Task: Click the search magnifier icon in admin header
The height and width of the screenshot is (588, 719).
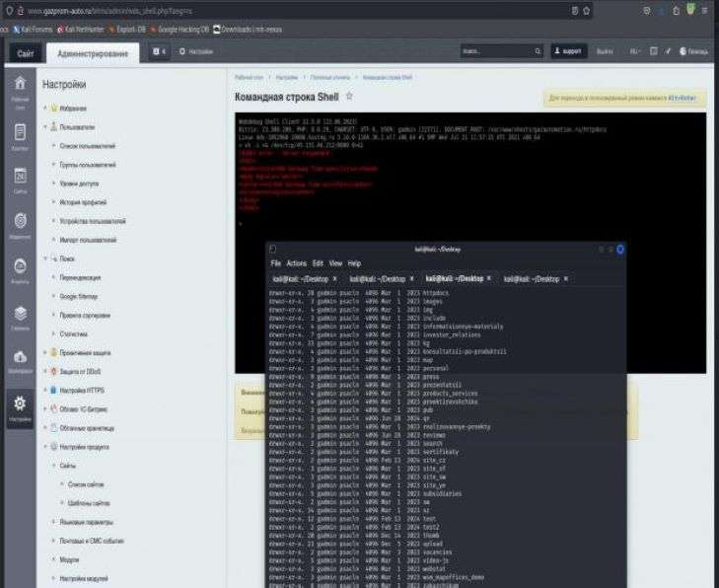Action: pyautogui.click(x=537, y=50)
